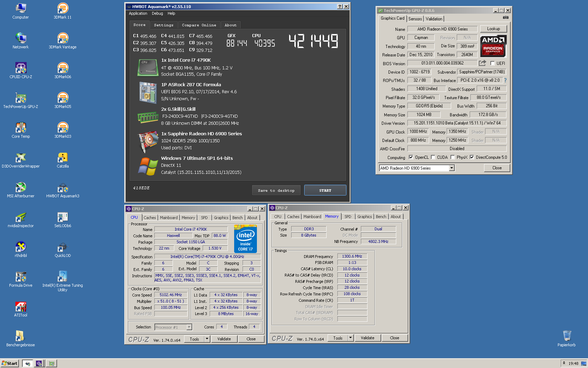Toggle the PhysX checkbox in GPU-Z
The height and width of the screenshot is (368, 588).
(453, 157)
